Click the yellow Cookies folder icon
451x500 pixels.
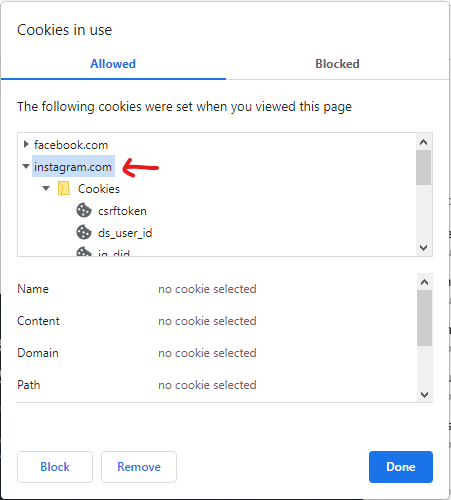(64, 189)
